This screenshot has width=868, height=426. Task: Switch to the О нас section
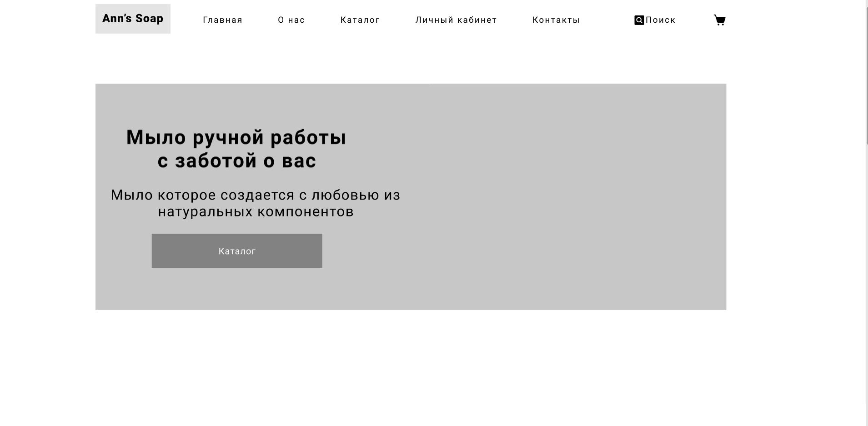click(291, 20)
